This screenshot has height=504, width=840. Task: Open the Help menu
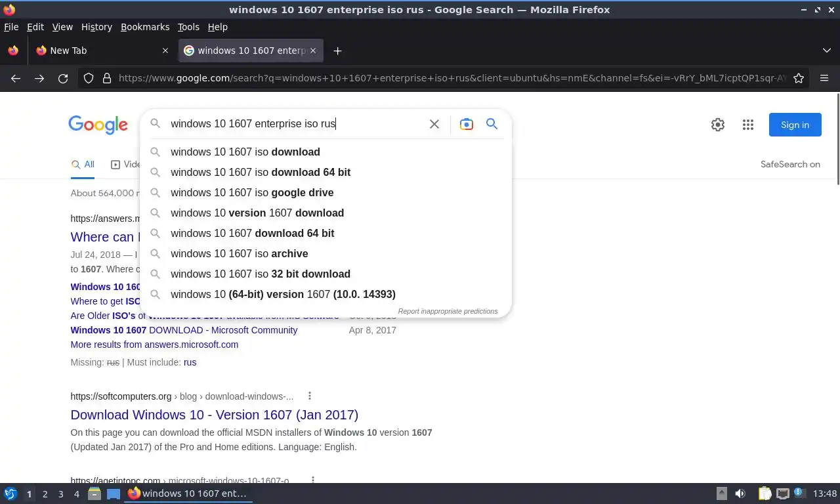click(217, 27)
